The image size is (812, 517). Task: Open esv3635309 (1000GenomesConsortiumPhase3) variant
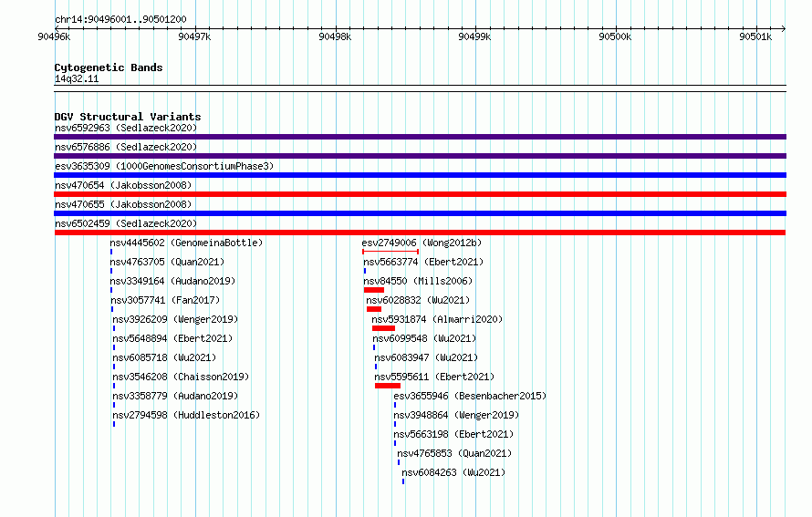tap(164, 166)
